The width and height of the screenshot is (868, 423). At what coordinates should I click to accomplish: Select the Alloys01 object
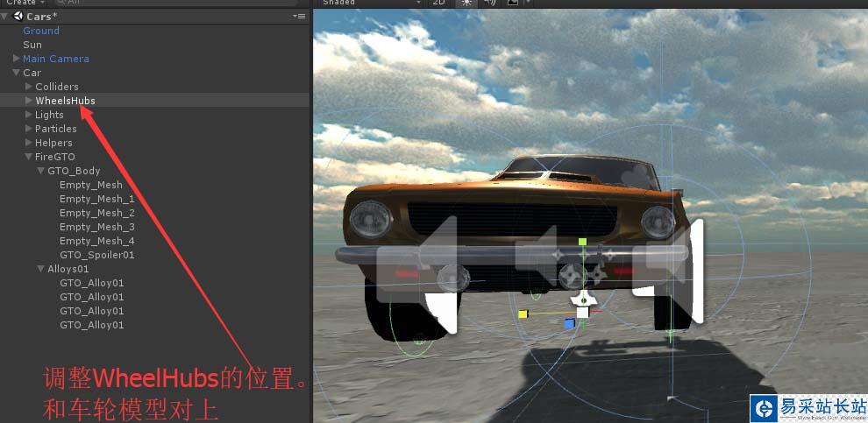(68, 269)
